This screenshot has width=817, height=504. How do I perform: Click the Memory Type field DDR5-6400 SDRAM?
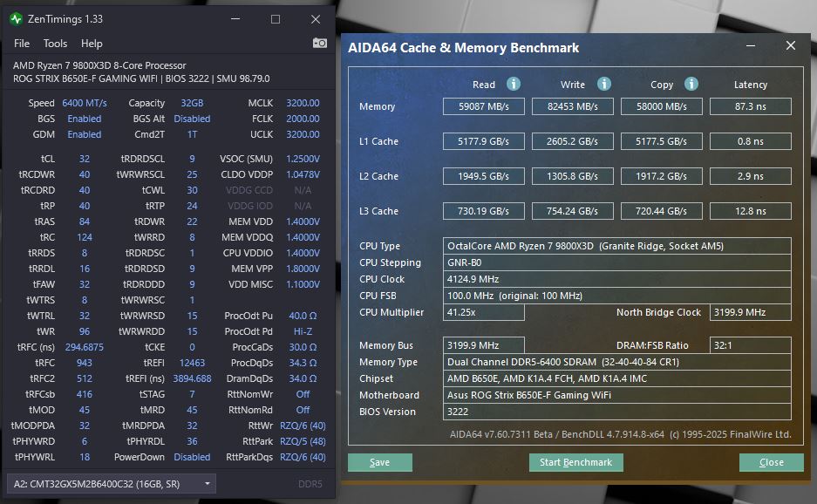617,362
